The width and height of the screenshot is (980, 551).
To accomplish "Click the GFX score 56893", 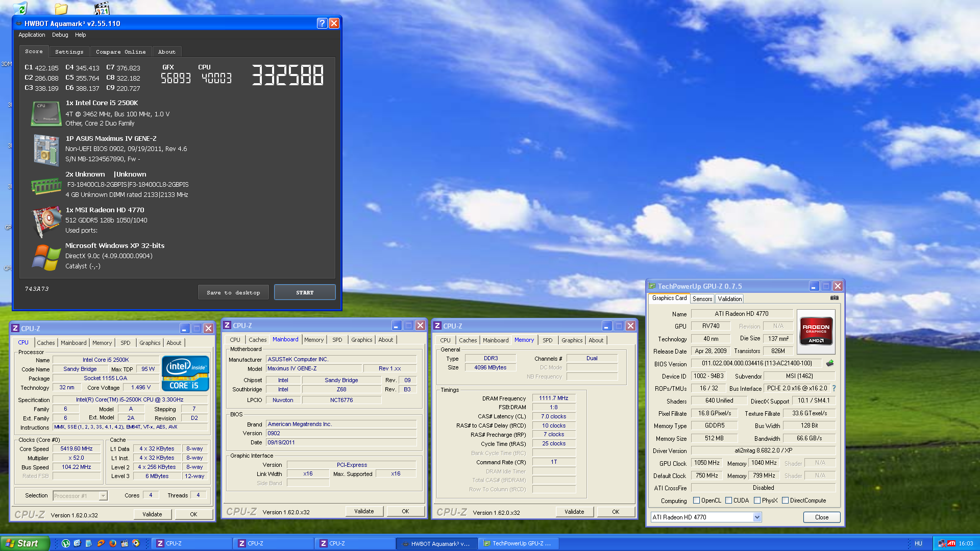I will pyautogui.click(x=176, y=78).
